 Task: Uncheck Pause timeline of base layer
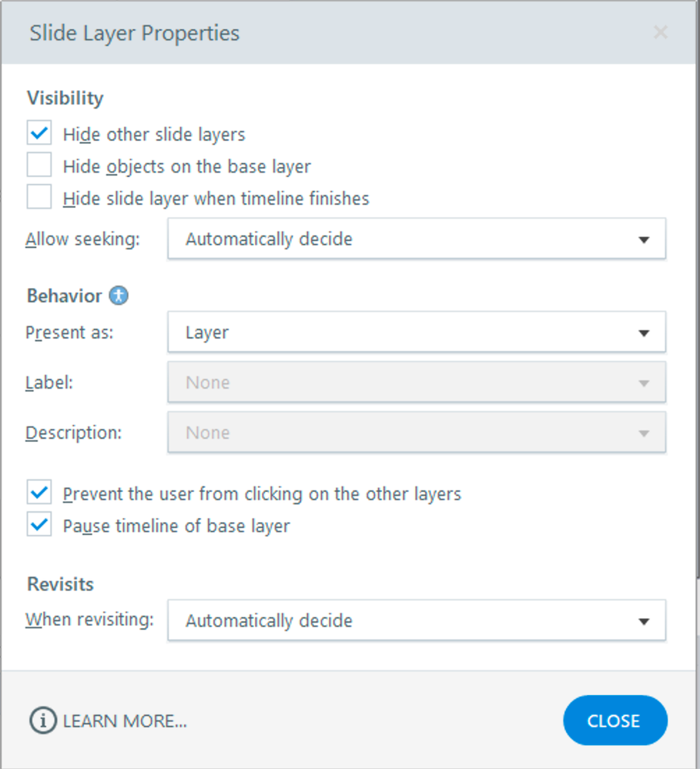click(39, 526)
